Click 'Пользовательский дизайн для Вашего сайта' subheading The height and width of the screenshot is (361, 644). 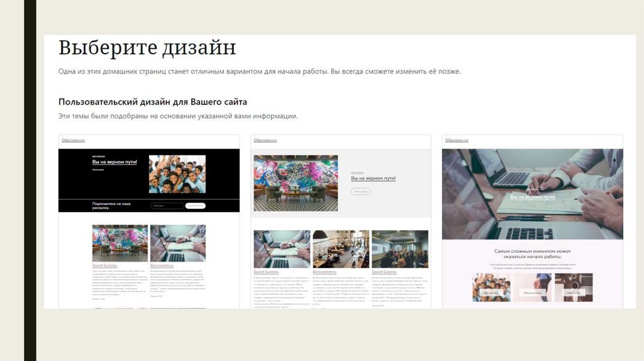[x=153, y=102]
